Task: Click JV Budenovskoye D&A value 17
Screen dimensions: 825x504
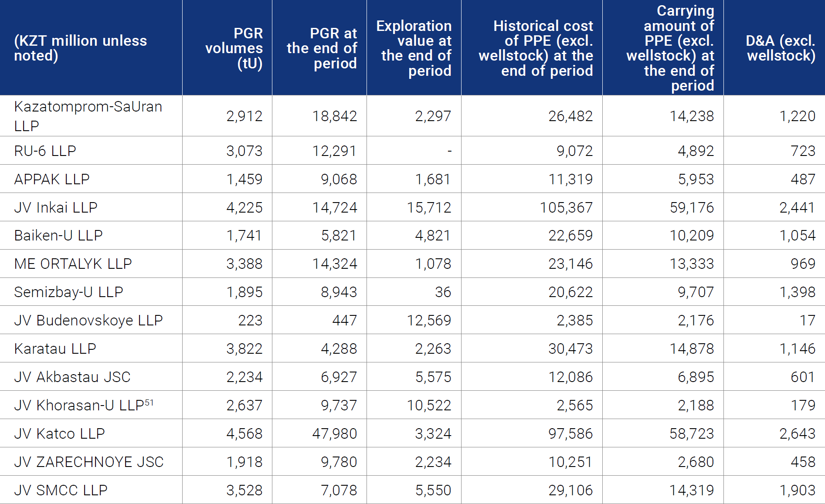Action: click(808, 320)
